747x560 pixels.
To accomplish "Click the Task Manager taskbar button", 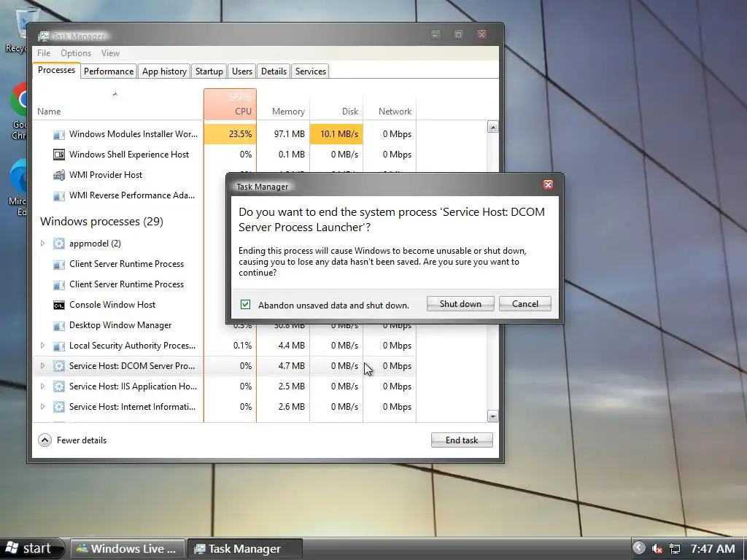I will tap(245, 548).
